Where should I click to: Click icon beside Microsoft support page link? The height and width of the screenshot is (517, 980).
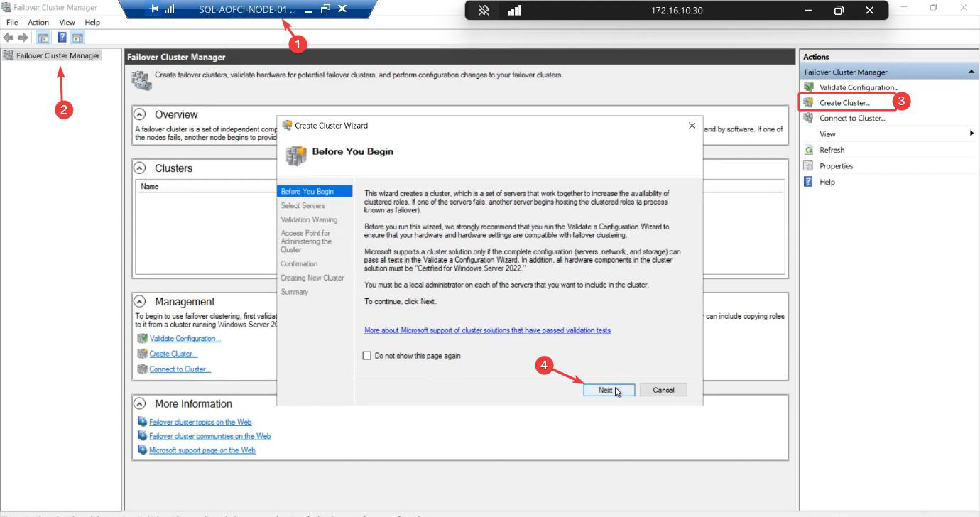tap(142, 450)
